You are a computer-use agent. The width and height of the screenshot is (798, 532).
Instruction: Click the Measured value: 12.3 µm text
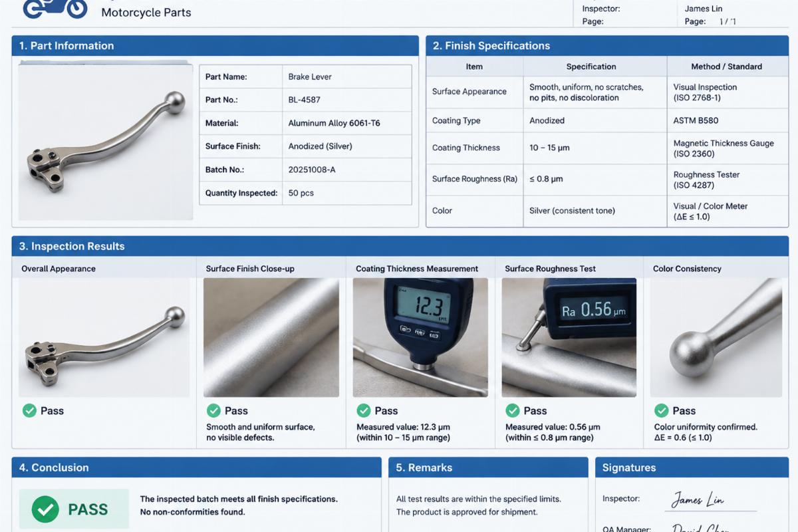pyautogui.click(x=404, y=427)
